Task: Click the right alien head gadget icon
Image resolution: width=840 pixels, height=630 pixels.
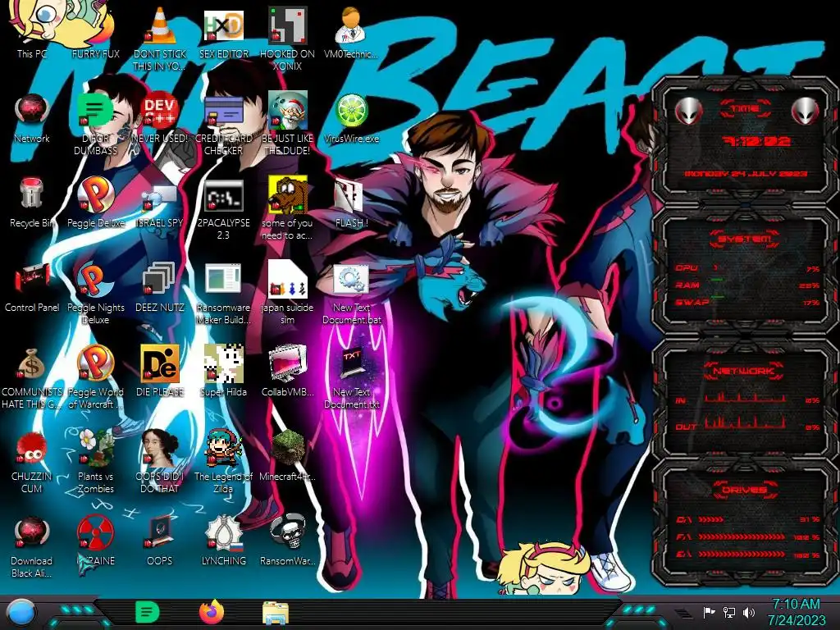Action: 805,111
